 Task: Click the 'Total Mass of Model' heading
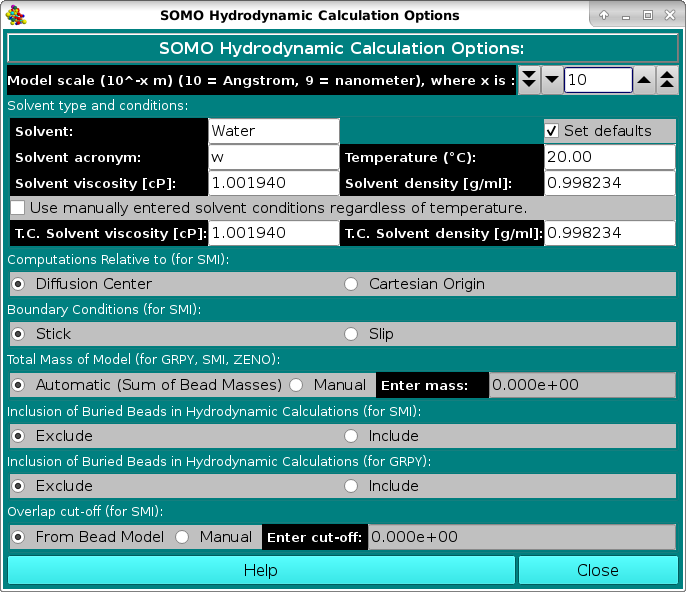[x=144, y=360]
